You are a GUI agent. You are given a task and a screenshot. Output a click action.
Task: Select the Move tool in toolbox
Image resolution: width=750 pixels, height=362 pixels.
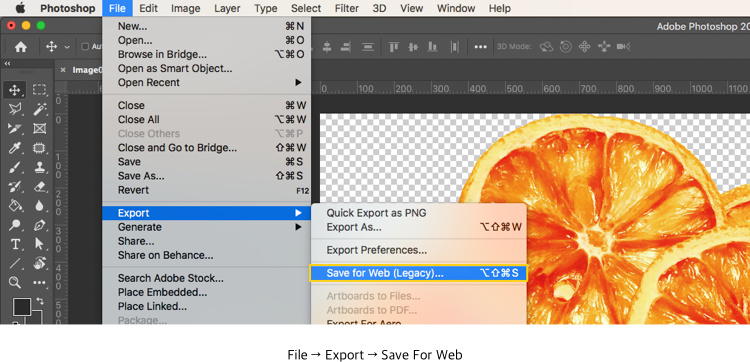pos(14,90)
